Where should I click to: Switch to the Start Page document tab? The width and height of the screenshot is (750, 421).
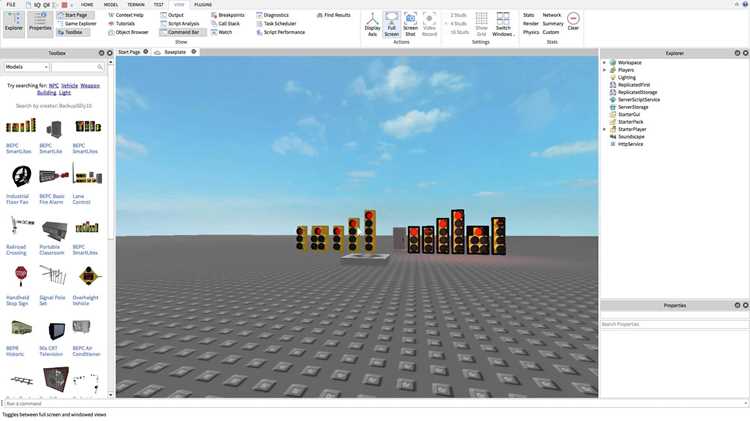click(129, 52)
